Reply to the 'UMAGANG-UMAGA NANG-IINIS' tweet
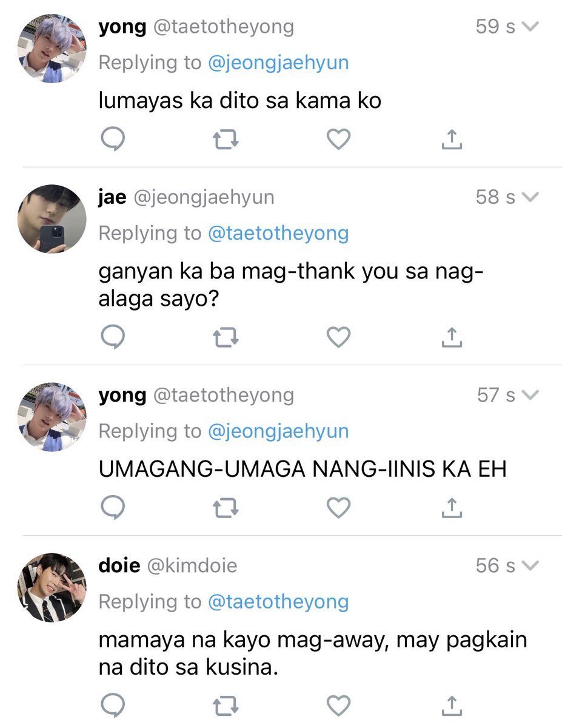Screen dimensions: 562x728 (x=112, y=508)
